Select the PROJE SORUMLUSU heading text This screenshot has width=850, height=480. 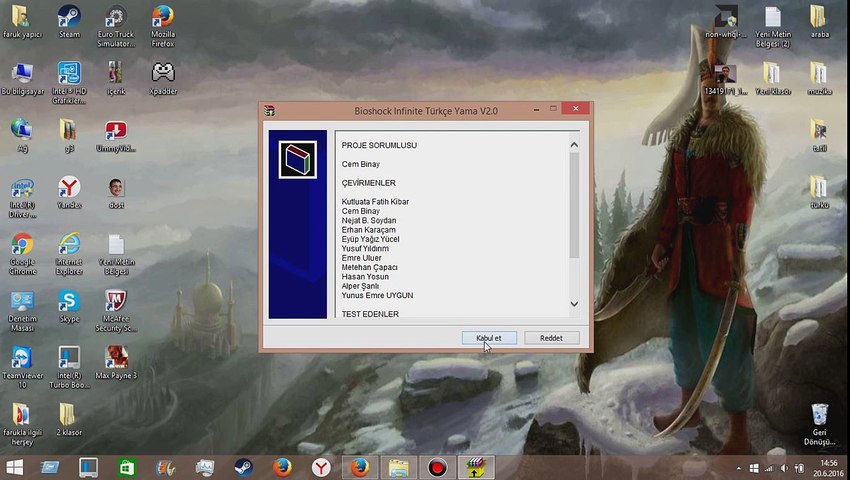tap(379, 145)
